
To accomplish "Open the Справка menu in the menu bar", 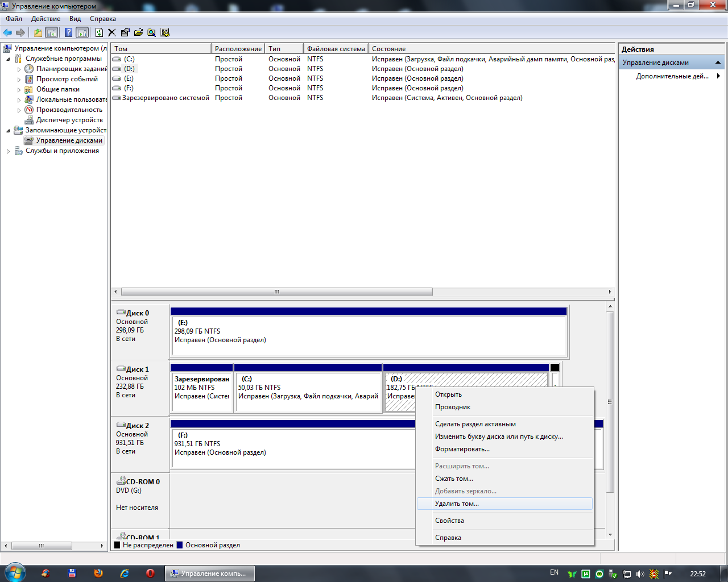I will click(x=103, y=19).
